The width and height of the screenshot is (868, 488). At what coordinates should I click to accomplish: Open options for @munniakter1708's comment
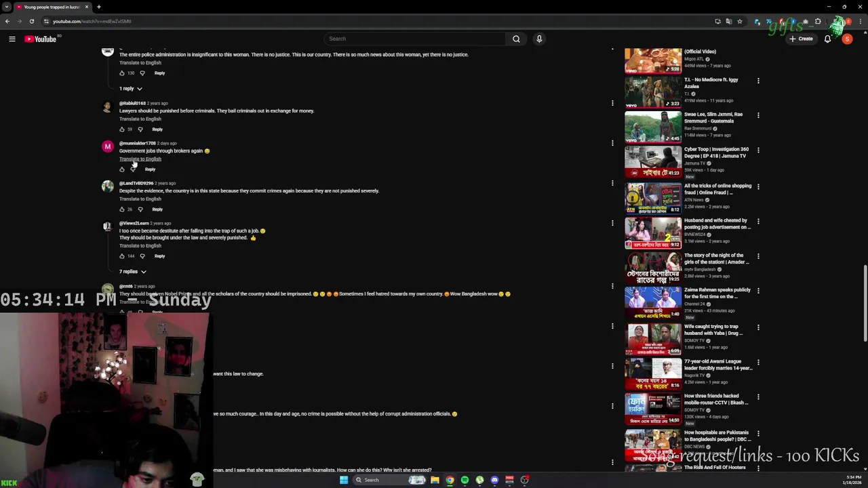point(612,143)
